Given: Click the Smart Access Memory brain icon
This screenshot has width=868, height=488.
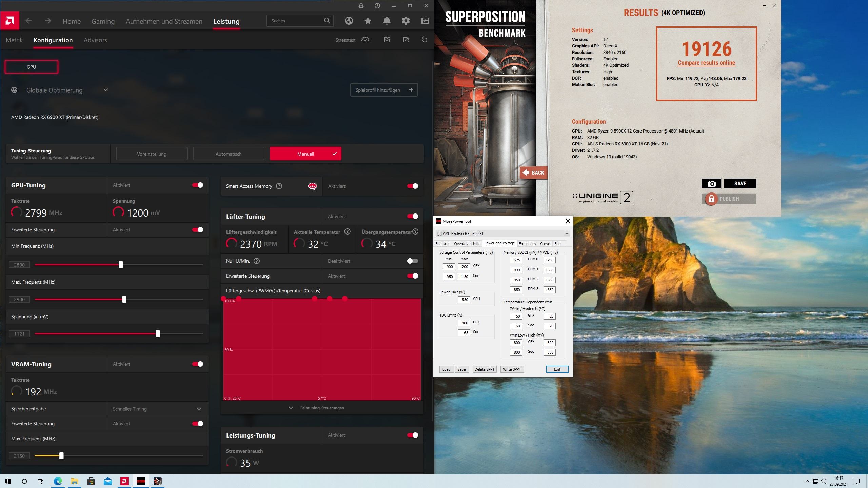Looking at the screenshot, I should click(x=312, y=186).
